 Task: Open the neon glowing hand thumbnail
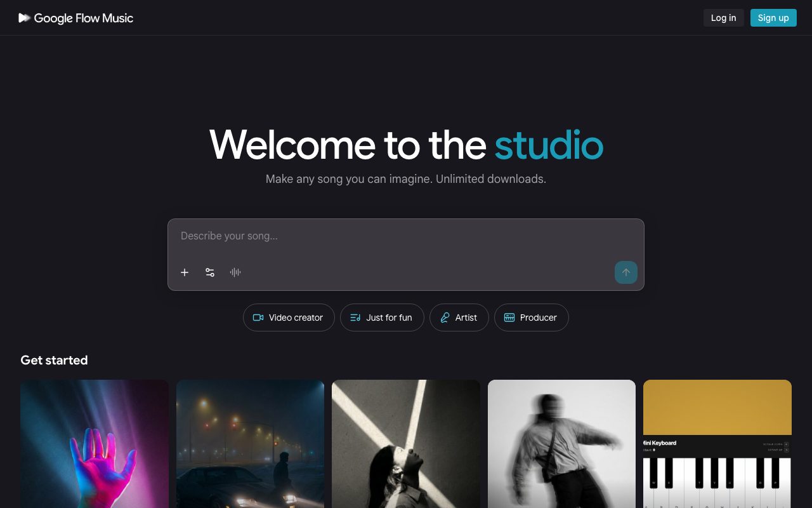95,444
